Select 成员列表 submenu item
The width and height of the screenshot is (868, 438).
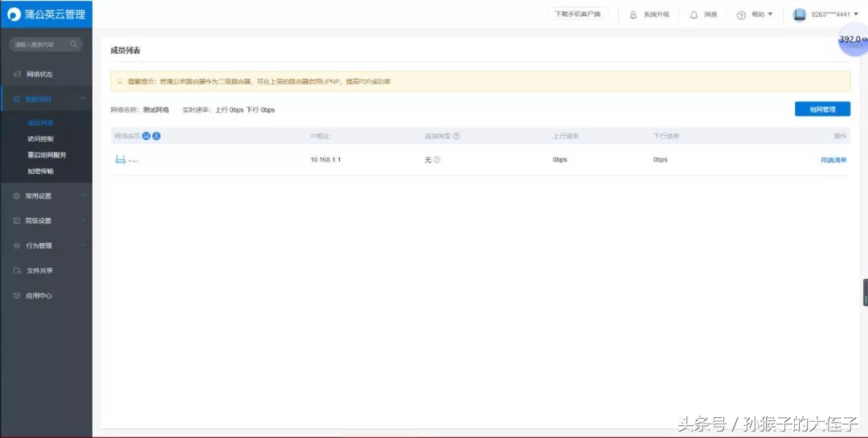tap(40, 122)
